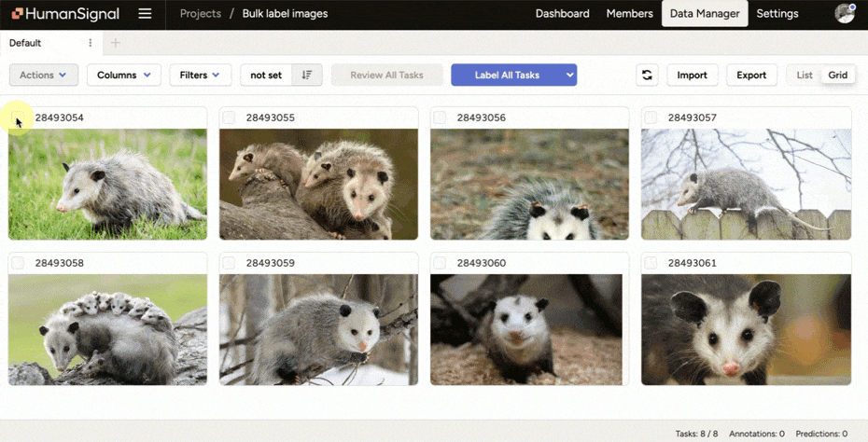868x442 pixels.
Task: Open the Filters dropdown
Action: point(200,76)
